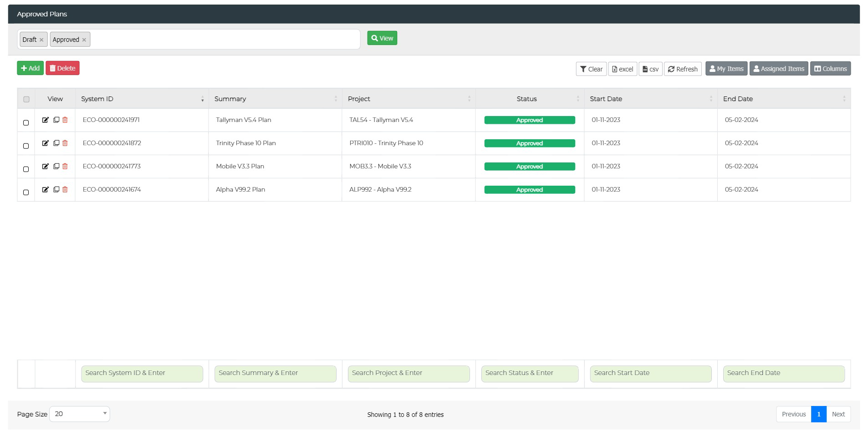Sort by the Project column
Screen dimensions: 868x441
(x=408, y=99)
